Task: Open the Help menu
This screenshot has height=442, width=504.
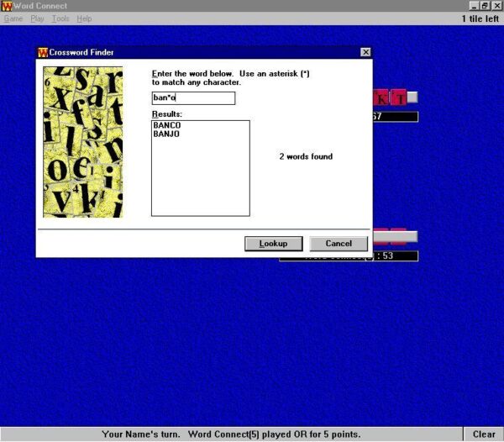Action: (84, 18)
